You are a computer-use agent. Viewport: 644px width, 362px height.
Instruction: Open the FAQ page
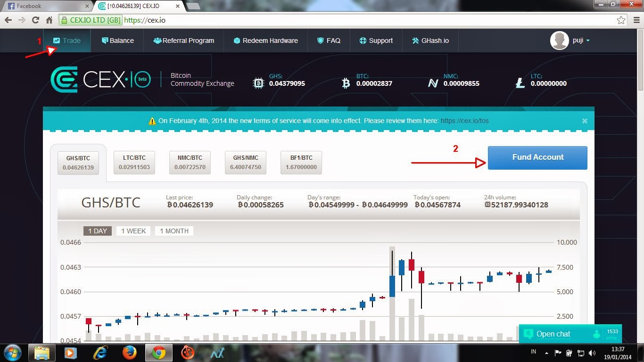[x=329, y=41]
